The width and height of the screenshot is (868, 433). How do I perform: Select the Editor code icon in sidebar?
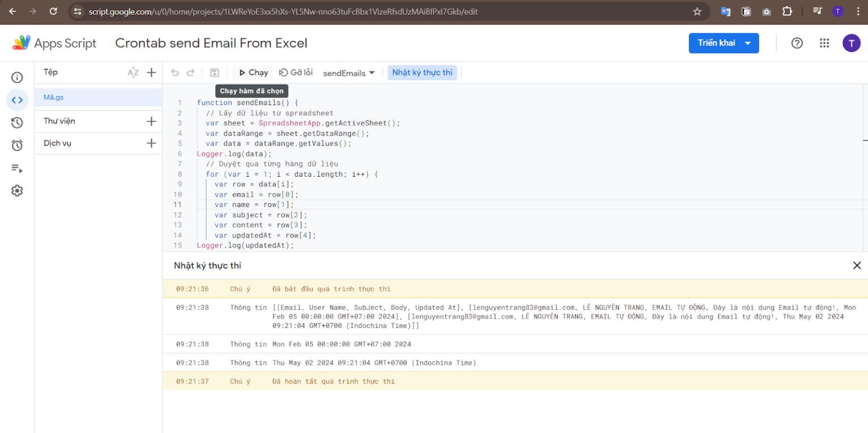click(17, 100)
